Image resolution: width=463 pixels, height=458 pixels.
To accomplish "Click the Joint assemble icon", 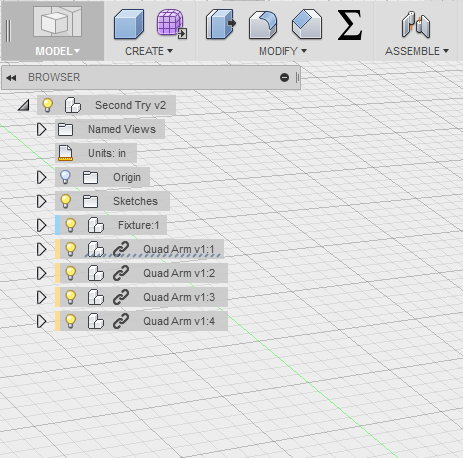I will click(416, 24).
